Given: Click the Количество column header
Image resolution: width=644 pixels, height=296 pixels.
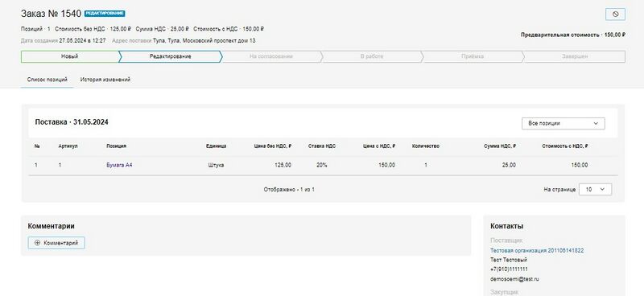Looking at the screenshot, I should tap(426, 146).
